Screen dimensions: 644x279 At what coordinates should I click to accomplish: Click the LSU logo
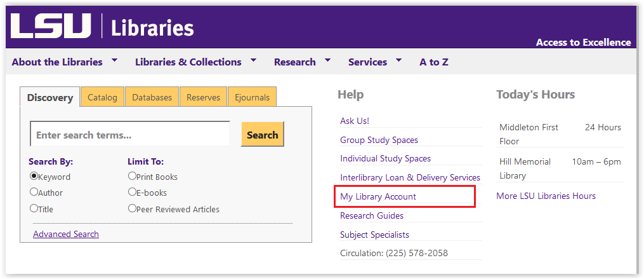coord(51,26)
